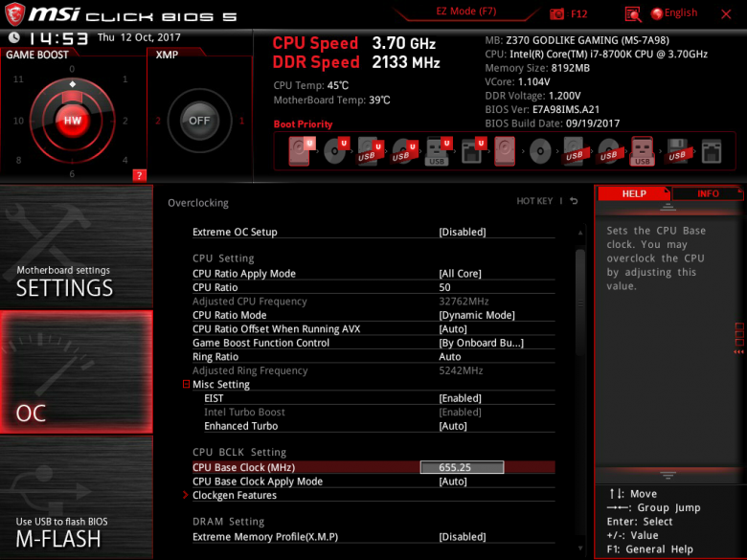
Task: Change CPU Ratio Apply Mode [All Core]
Action: tap(373, 274)
